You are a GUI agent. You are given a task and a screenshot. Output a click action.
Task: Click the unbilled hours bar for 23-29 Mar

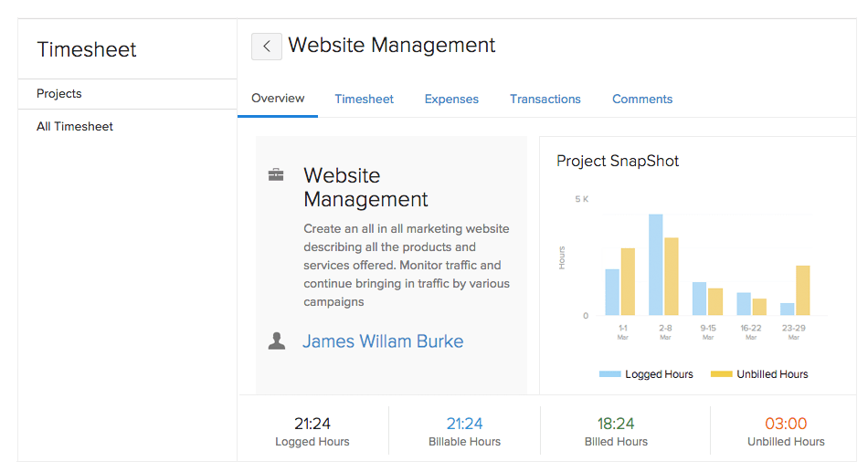click(803, 291)
